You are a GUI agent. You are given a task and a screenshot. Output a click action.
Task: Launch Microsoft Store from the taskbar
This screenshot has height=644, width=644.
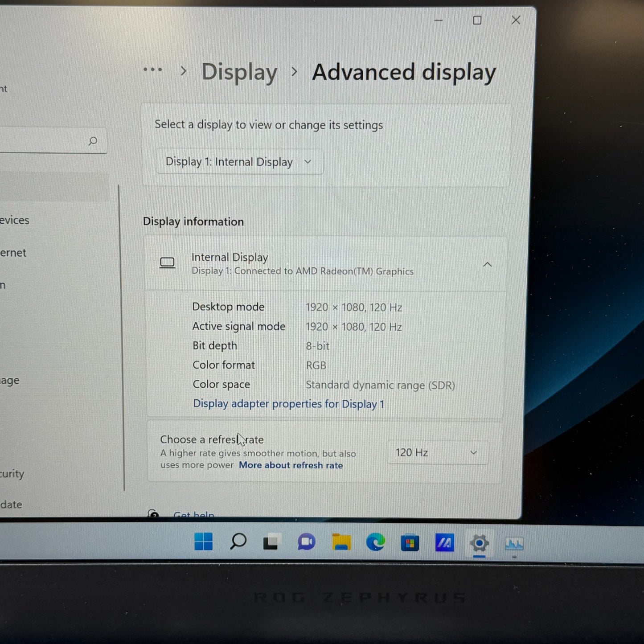410,542
